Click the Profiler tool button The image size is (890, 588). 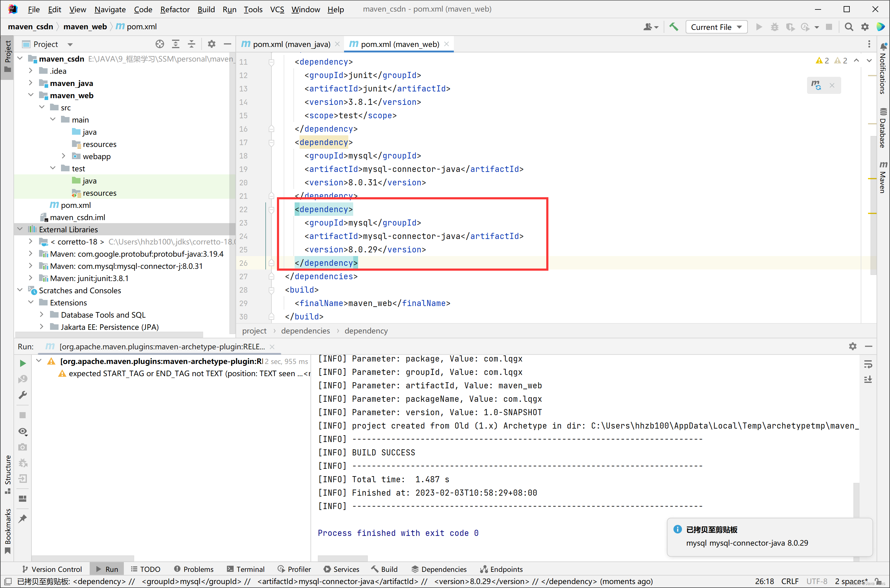[x=294, y=569]
